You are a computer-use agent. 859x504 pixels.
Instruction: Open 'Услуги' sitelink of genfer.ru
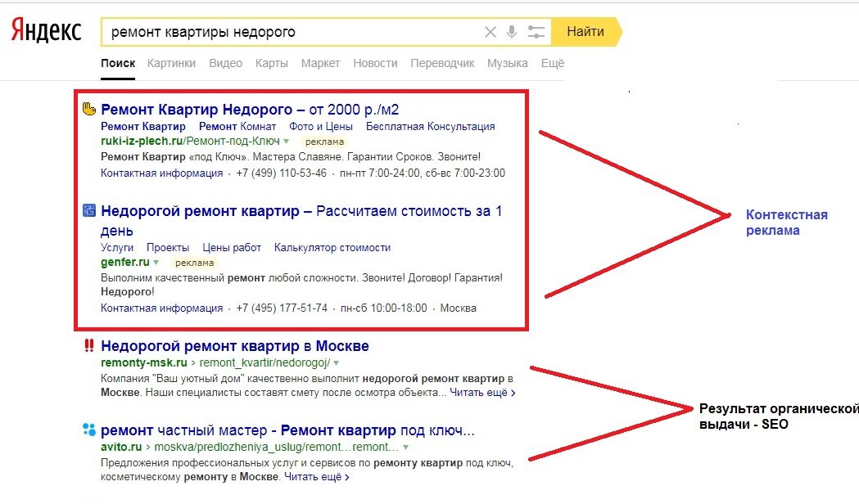(x=116, y=247)
